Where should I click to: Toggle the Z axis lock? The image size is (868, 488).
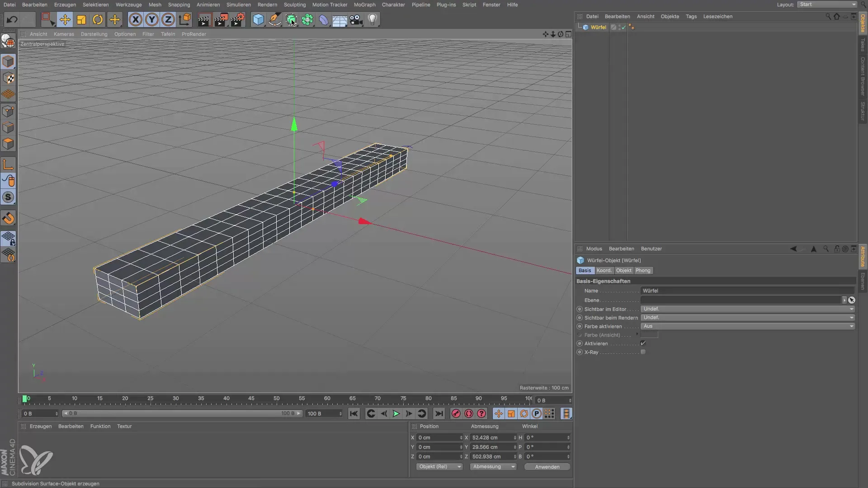coord(168,20)
